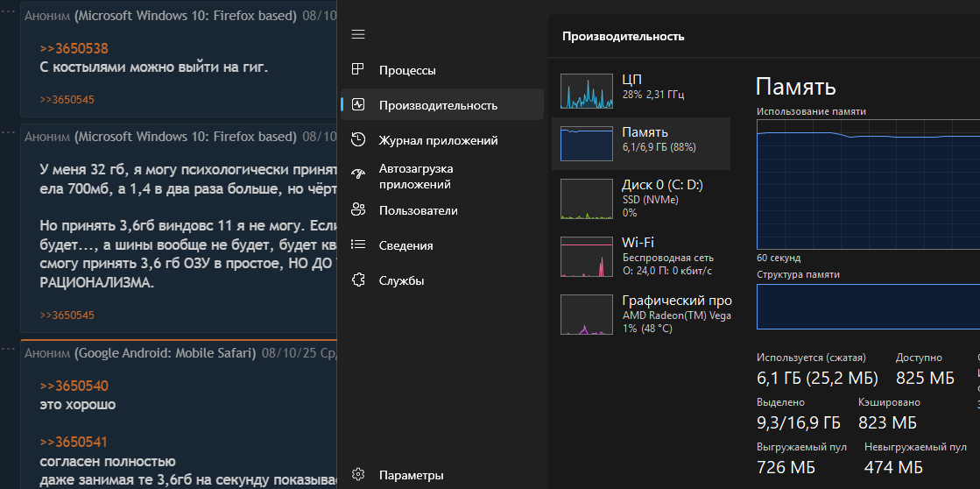This screenshot has height=489, width=980.
Task: Select the ЦП performance graph thumbnail
Action: (x=589, y=91)
